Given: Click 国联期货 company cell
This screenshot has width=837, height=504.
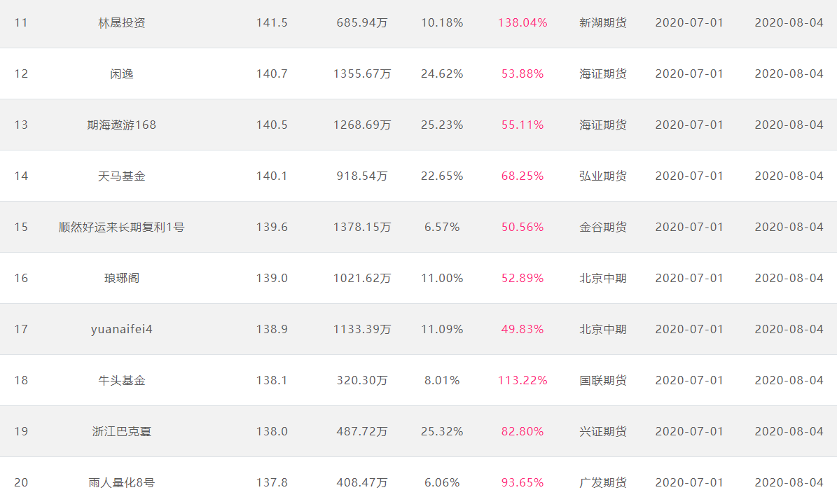Looking at the screenshot, I should click(x=603, y=380).
